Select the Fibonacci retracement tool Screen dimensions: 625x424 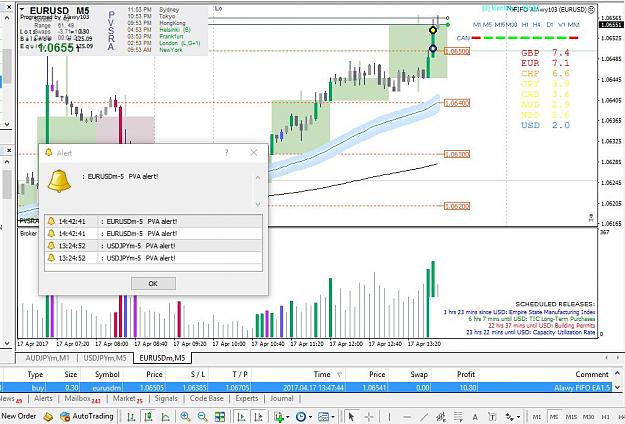pyautogui.click(x=458, y=417)
